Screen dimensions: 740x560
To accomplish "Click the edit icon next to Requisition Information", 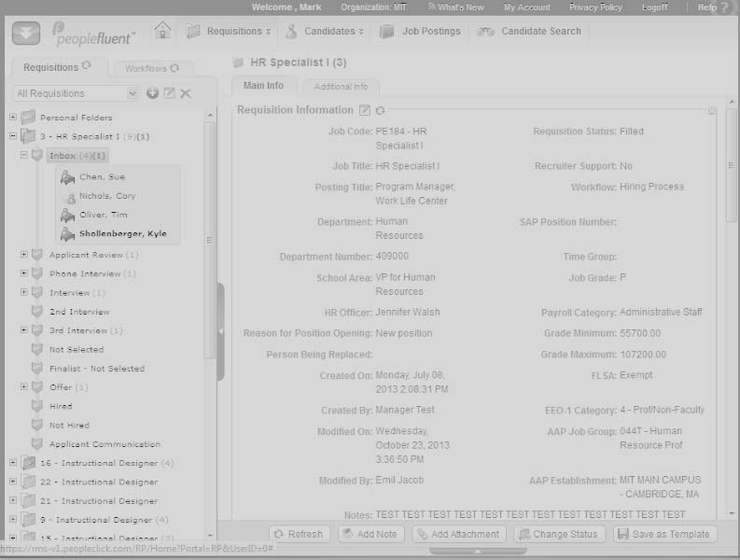I will tap(365, 111).
